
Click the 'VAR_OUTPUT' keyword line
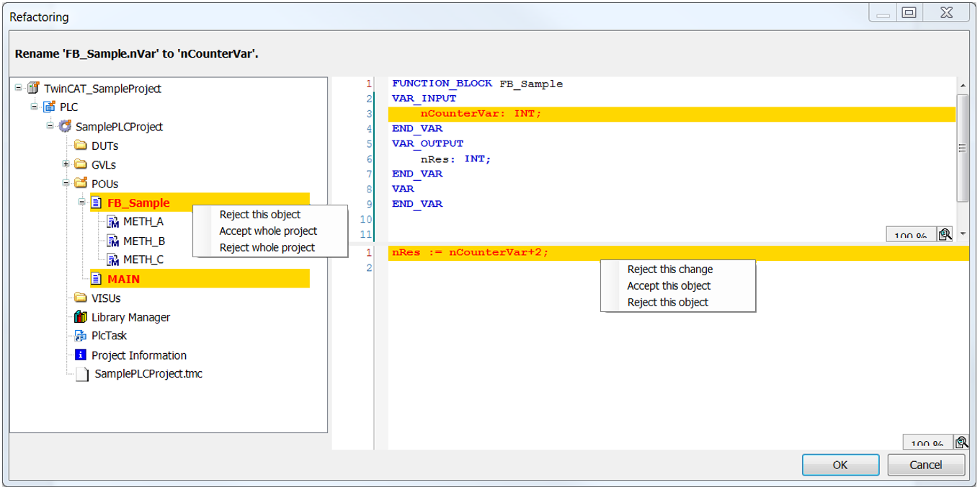pos(428,143)
